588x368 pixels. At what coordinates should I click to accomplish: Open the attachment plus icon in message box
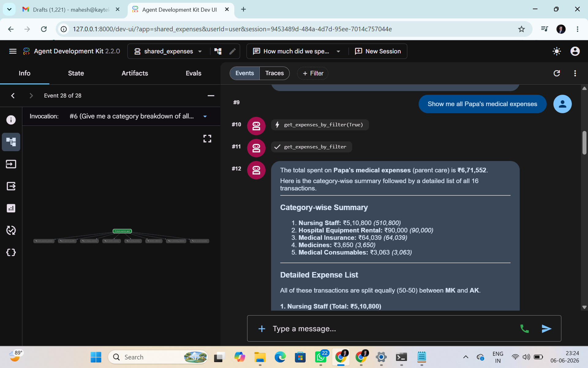[262, 329]
